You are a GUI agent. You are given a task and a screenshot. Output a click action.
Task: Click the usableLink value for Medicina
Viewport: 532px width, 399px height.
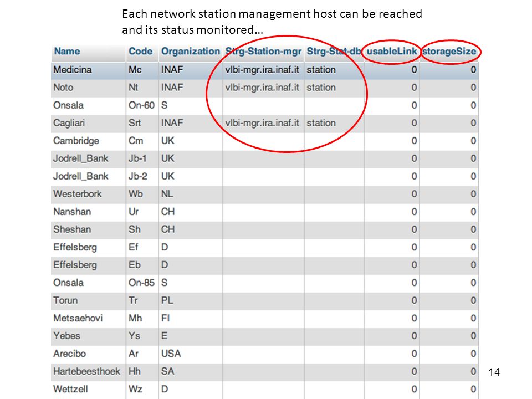[x=414, y=70]
